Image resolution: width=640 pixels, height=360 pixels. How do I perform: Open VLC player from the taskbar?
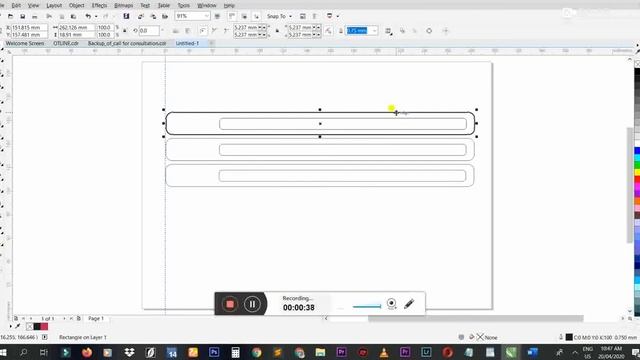[x=384, y=352]
